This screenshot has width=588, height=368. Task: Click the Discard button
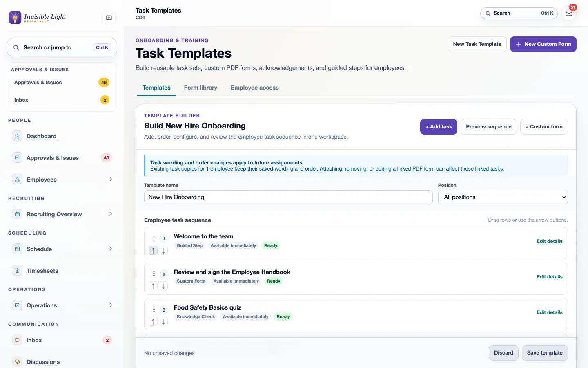pyautogui.click(x=503, y=353)
